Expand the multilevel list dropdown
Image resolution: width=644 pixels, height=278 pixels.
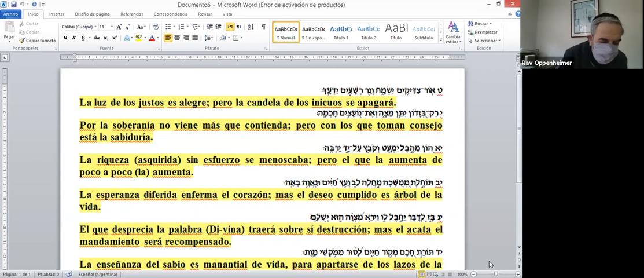199,27
